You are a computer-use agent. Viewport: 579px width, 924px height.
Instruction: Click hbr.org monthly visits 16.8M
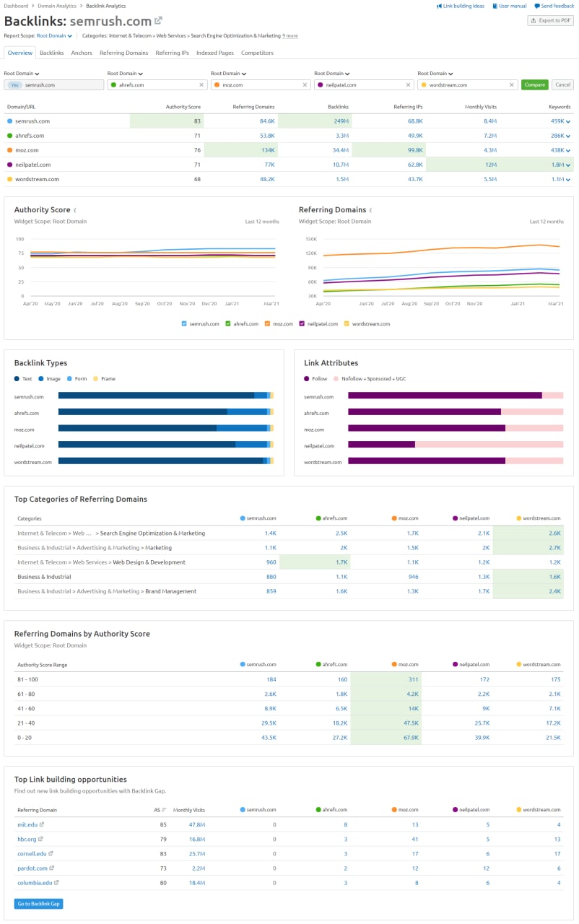196,839
